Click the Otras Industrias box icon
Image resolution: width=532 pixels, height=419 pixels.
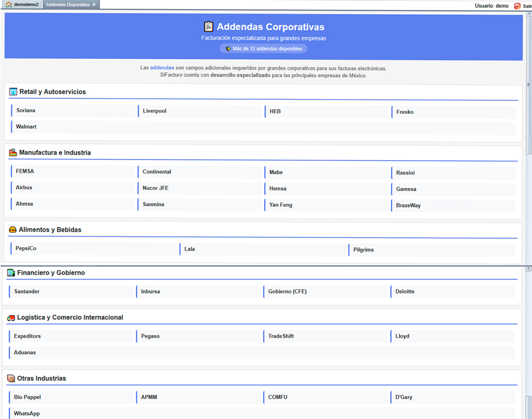pyautogui.click(x=11, y=379)
